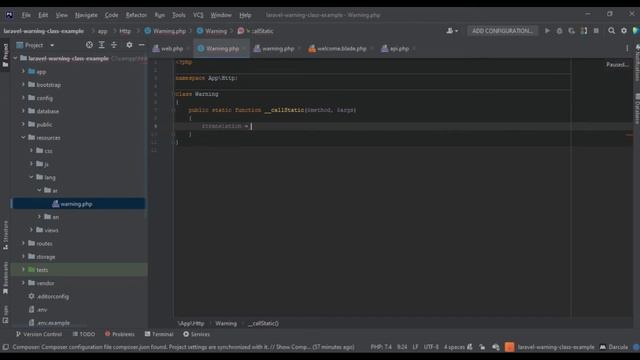Click Select Opened File target icon
This screenshot has height=360, width=640.
[89, 45]
